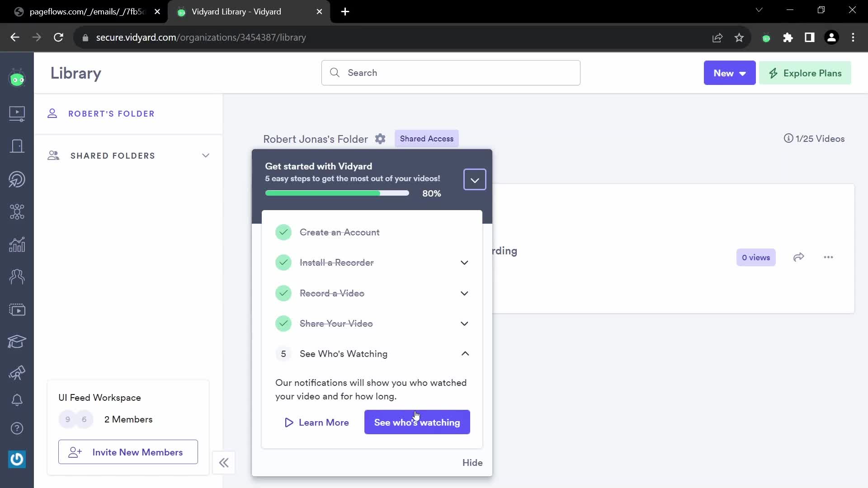Open Chrome side panel icon

click(x=810, y=38)
